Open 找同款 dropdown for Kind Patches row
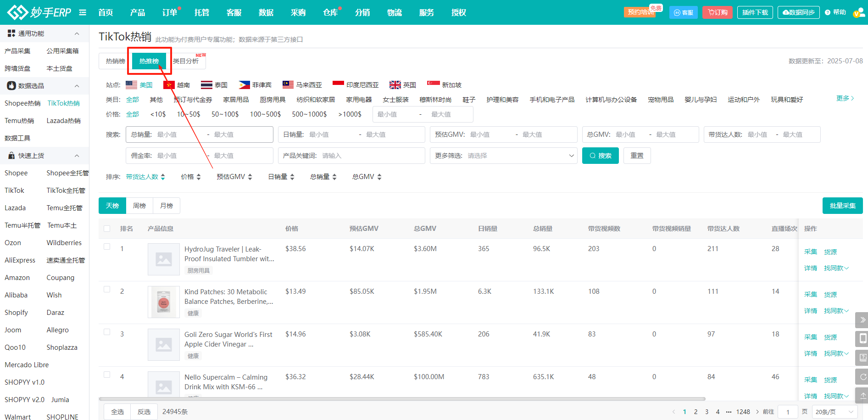The image size is (868, 420). (836, 311)
